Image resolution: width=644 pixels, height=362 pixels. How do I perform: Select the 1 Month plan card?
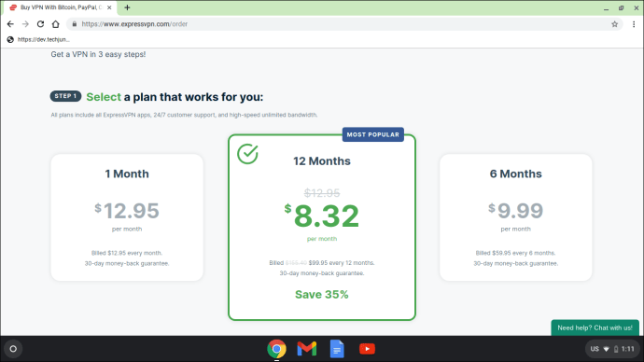tap(127, 217)
